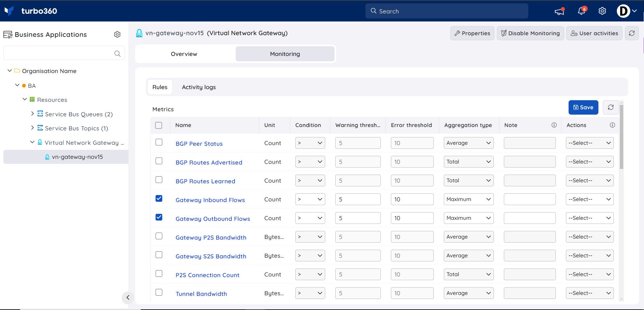Click the info icon in Note column header

point(554,125)
